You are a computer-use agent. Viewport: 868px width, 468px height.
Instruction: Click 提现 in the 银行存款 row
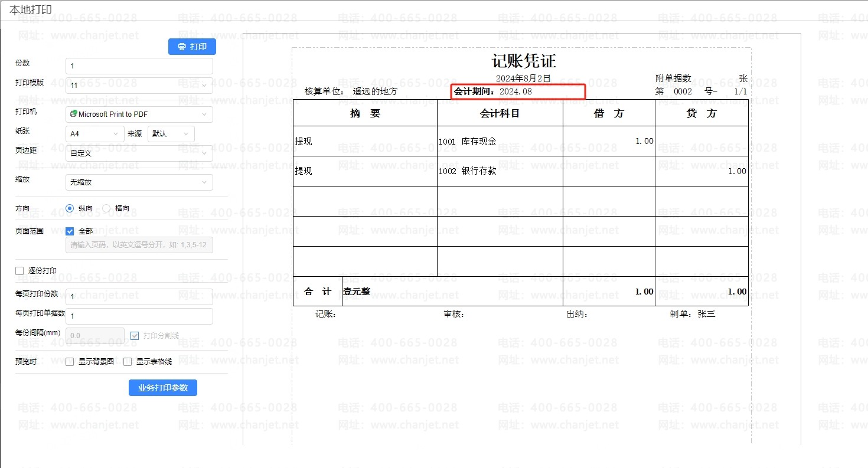(304, 171)
